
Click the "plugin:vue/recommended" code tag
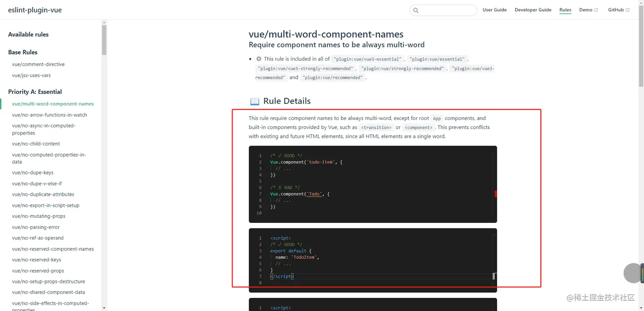(332, 78)
